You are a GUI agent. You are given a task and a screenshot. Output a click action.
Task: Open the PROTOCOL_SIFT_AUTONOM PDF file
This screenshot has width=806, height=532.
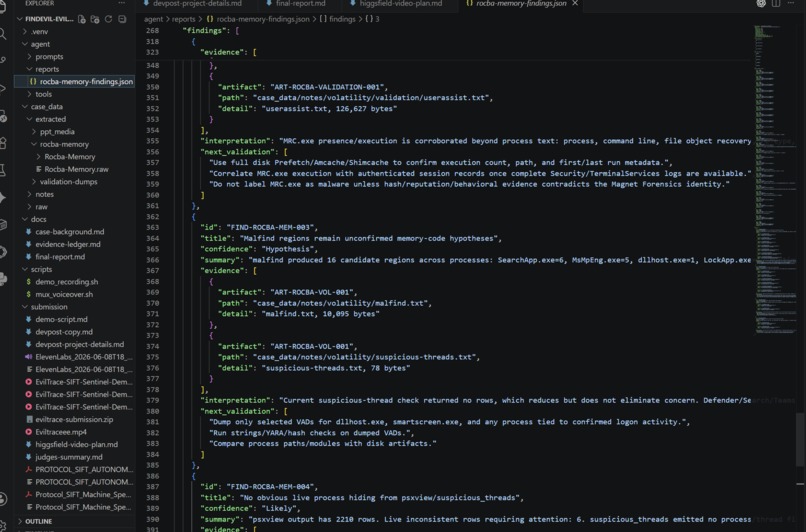click(75, 469)
